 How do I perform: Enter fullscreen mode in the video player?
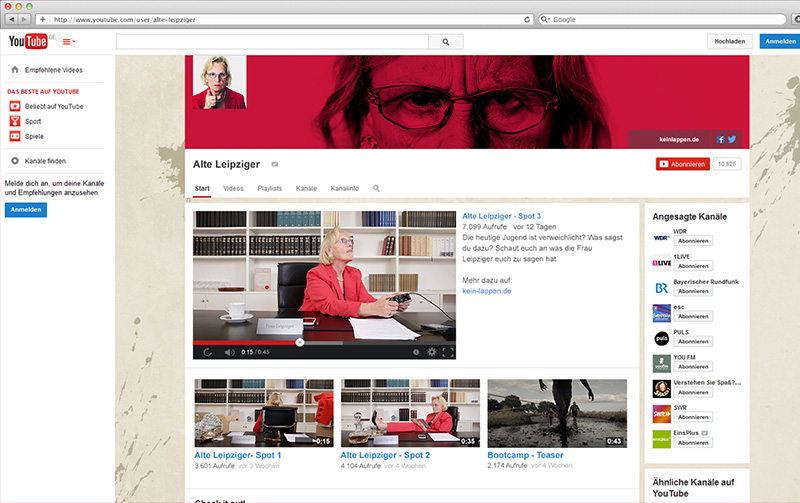[x=448, y=352]
